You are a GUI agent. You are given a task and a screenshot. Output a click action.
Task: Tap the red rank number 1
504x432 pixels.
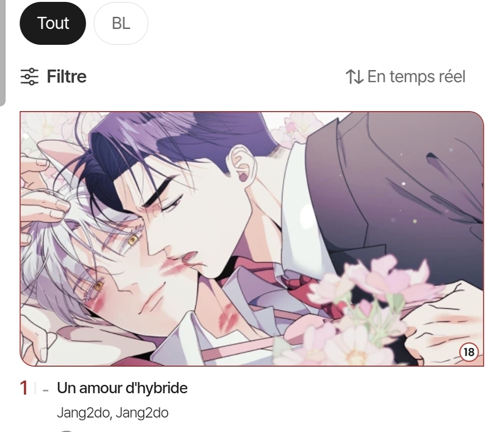(24, 388)
